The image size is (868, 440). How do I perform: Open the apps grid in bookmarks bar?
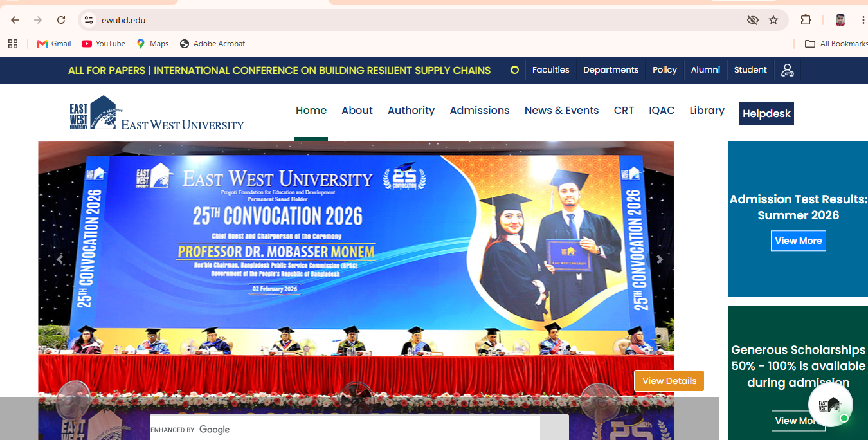coord(12,44)
